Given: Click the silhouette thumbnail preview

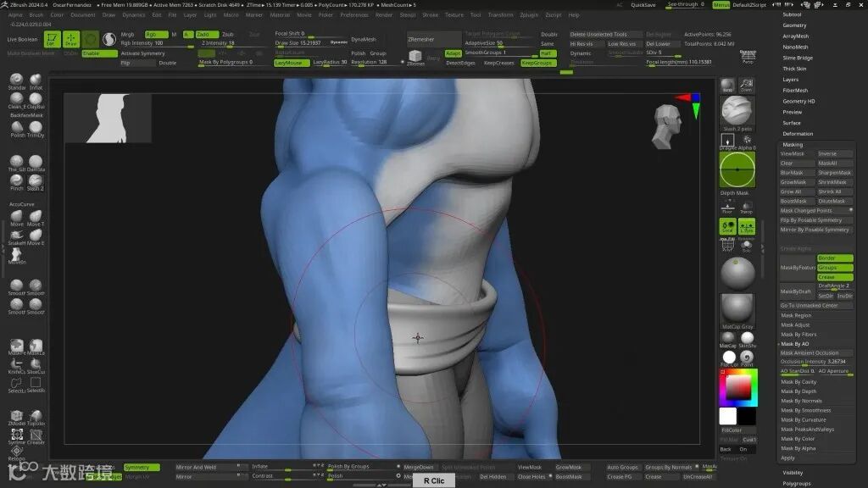Looking at the screenshot, I should (108, 118).
